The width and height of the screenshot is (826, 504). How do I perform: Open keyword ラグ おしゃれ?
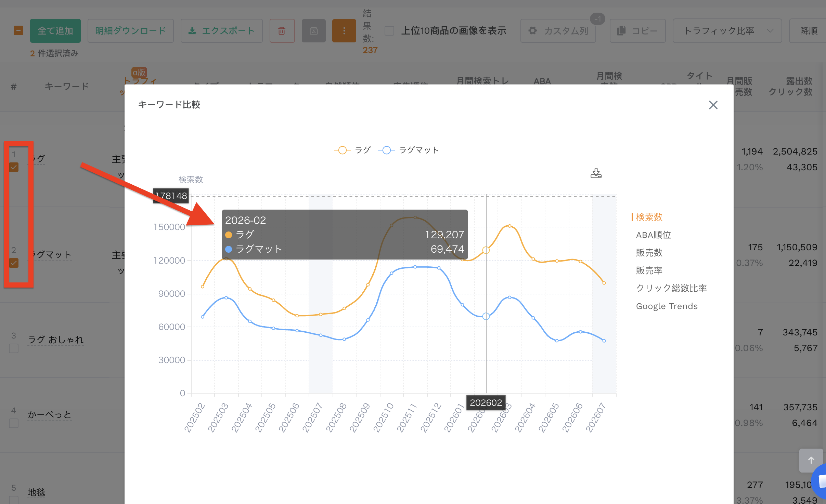click(x=55, y=340)
